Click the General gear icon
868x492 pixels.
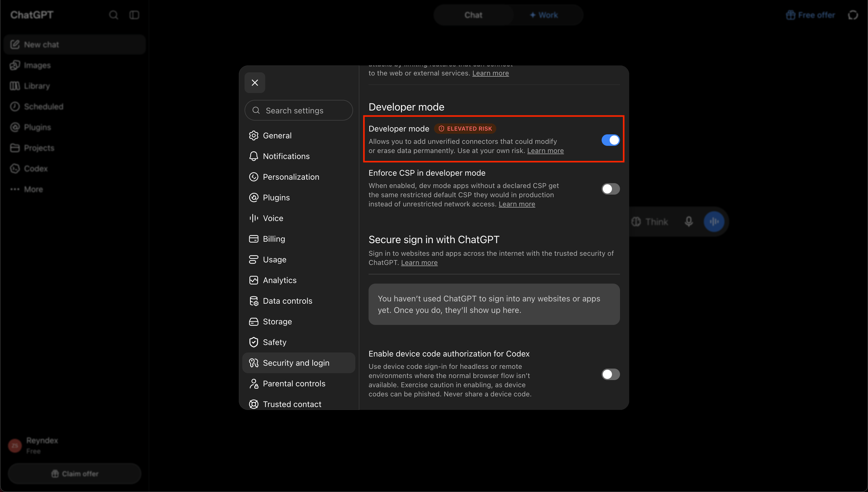[x=253, y=135]
